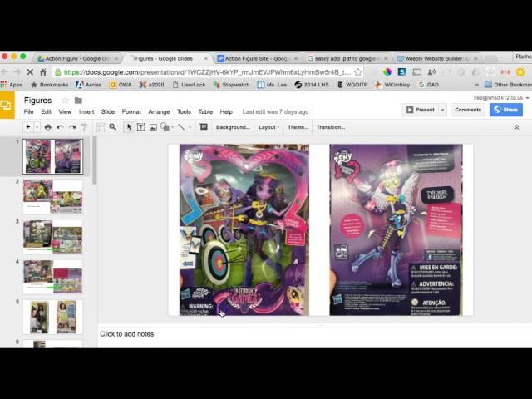Select the right toy box image on slide
Viewport: 532px width, 399px height.
[396, 229]
